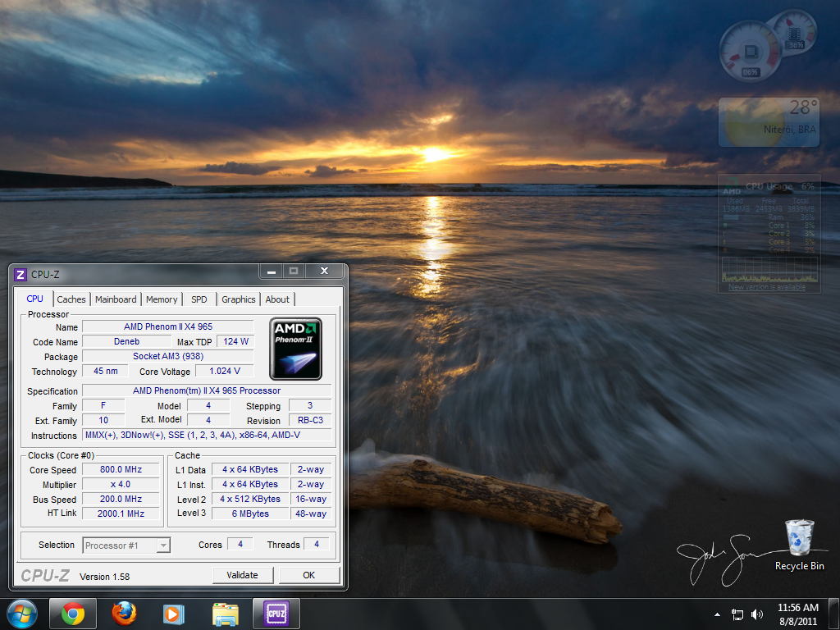Click the HT Link value '2000.1 MHz'
Image resolution: width=840 pixels, height=630 pixels.
point(121,514)
